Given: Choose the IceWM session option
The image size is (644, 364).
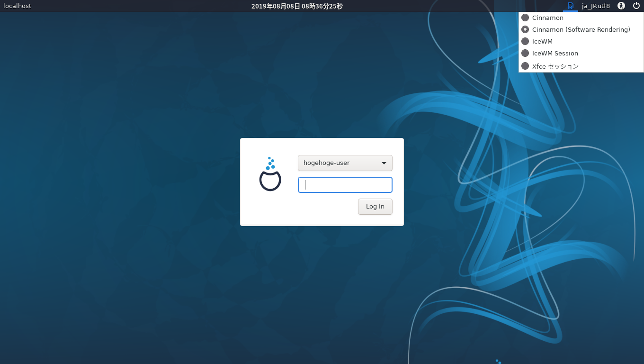Looking at the screenshot, I should [x=581, y=41].
